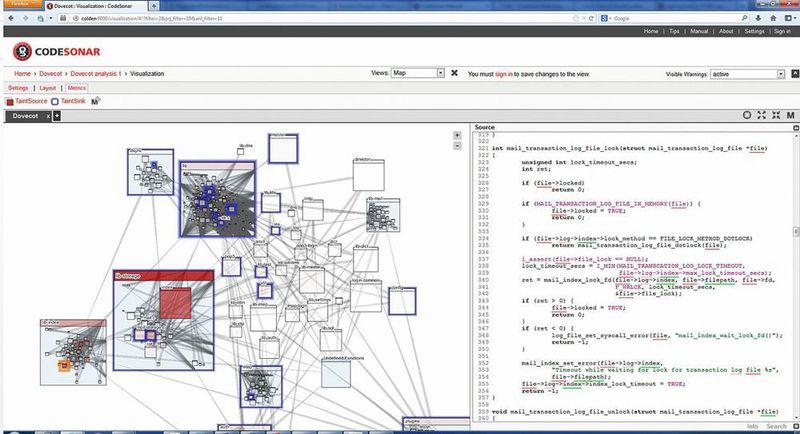
Task: Delete current view with the X icon
Action: tap(454, 73)
